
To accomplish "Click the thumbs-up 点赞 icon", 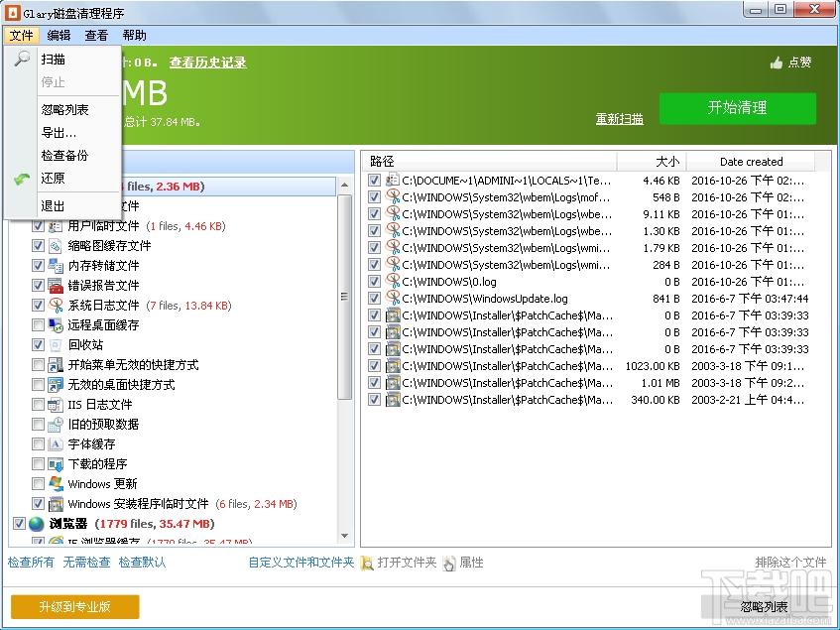I will click(x=777, y=63).
